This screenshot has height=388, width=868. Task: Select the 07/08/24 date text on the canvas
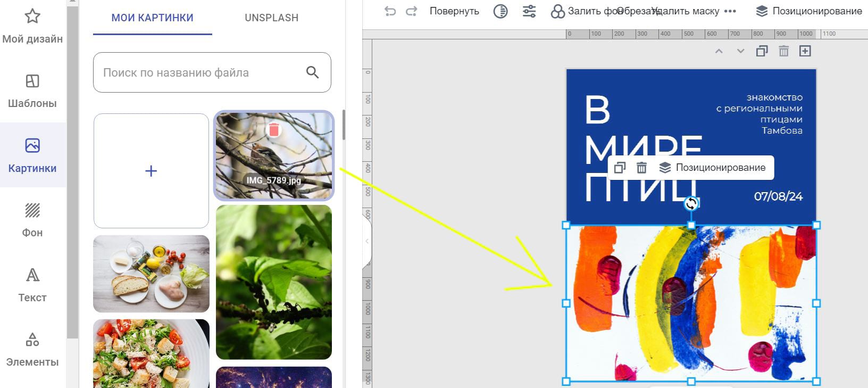pos(778,196)
